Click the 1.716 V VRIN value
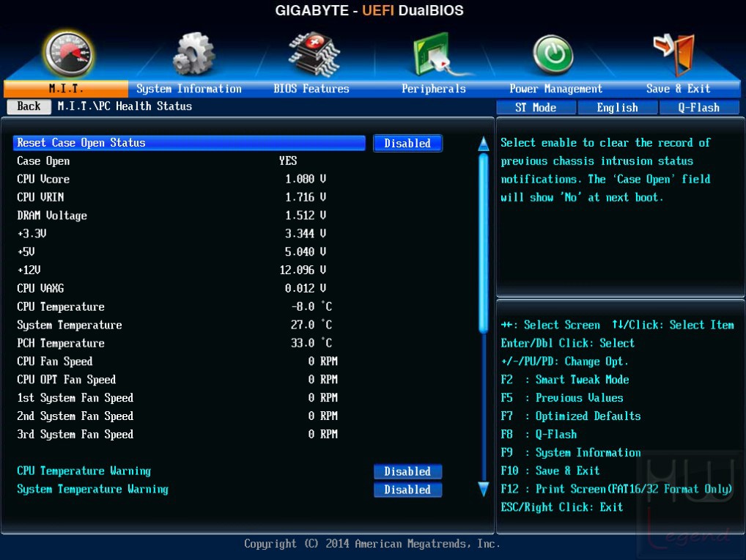 click(306, 197)
